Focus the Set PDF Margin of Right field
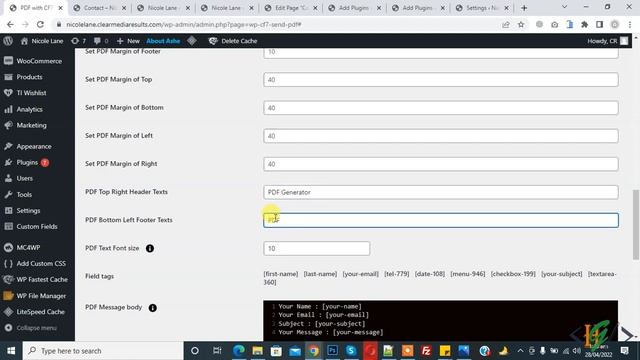 tap(440, 164)
